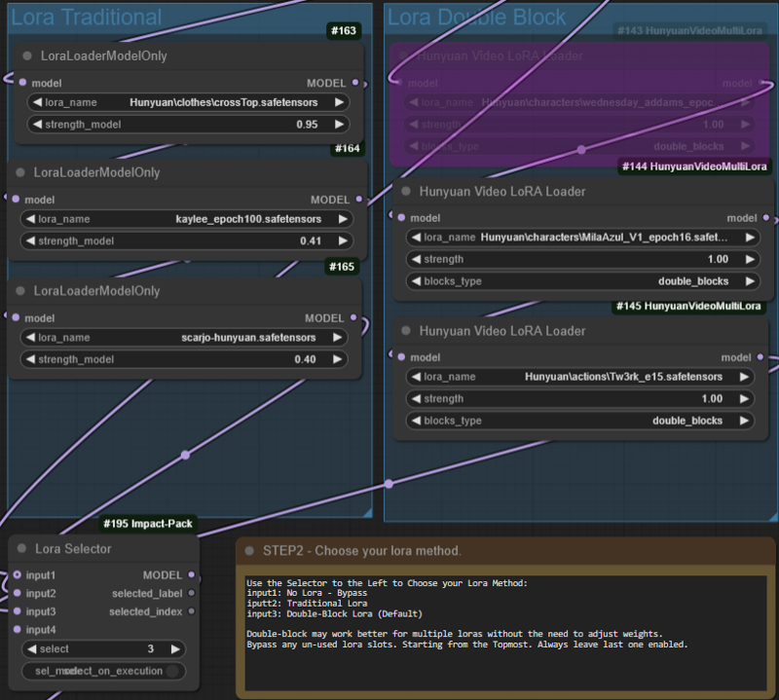Click previous arrow on Tw3rk_e15 lora_name
This screenshot has height=700, width=779.
point(416,377)
